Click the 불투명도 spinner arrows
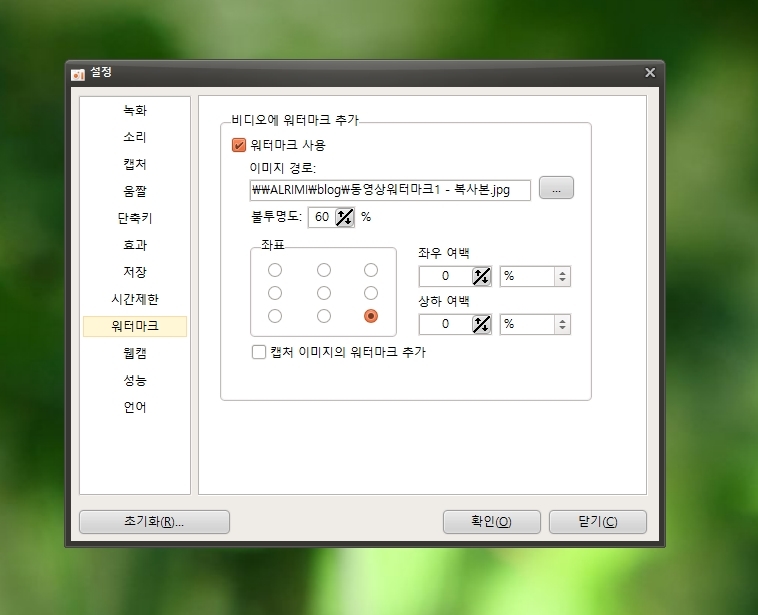758x615 pixels. (x=345, y=217)
